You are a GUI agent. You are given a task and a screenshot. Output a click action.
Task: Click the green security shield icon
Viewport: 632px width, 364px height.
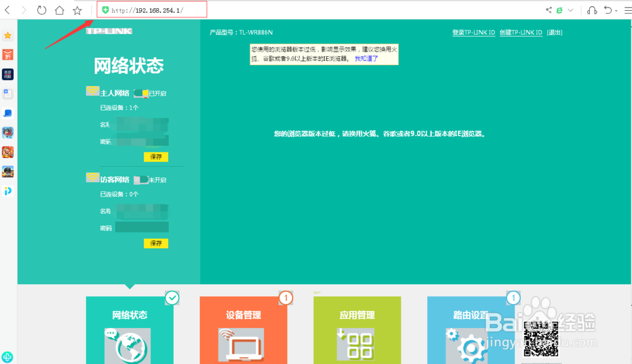(105, 10)
